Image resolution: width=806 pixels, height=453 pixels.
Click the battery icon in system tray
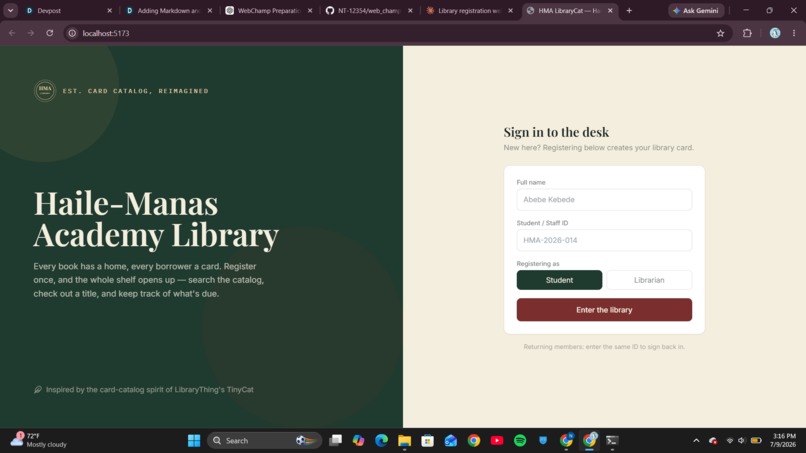[x=756, y=440]
